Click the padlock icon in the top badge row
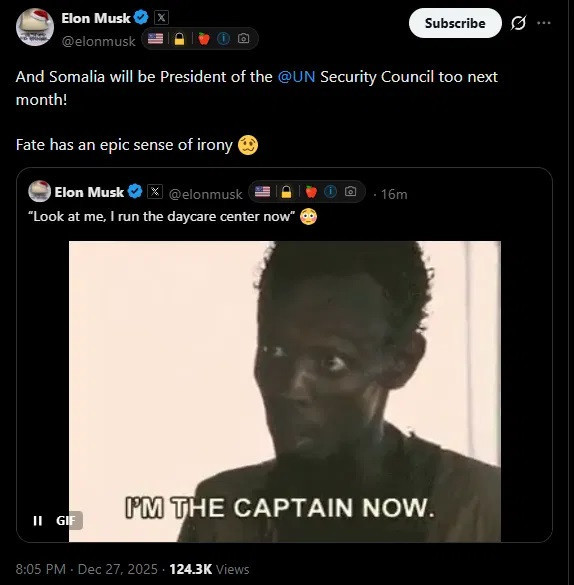This screenshot has height=585, width=574. tap(179, 38)
